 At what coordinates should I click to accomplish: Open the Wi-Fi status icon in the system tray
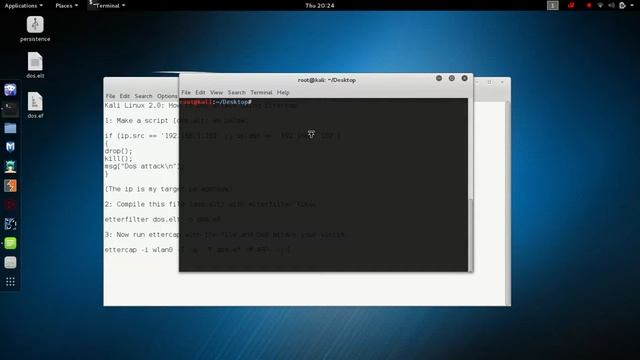[x=600, y=5]
